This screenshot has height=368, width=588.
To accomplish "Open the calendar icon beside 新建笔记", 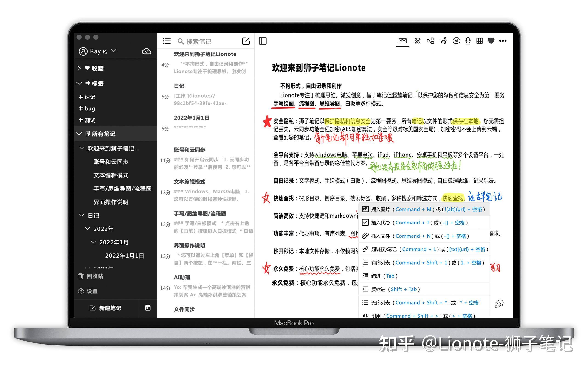I will (x=148, y=308).
